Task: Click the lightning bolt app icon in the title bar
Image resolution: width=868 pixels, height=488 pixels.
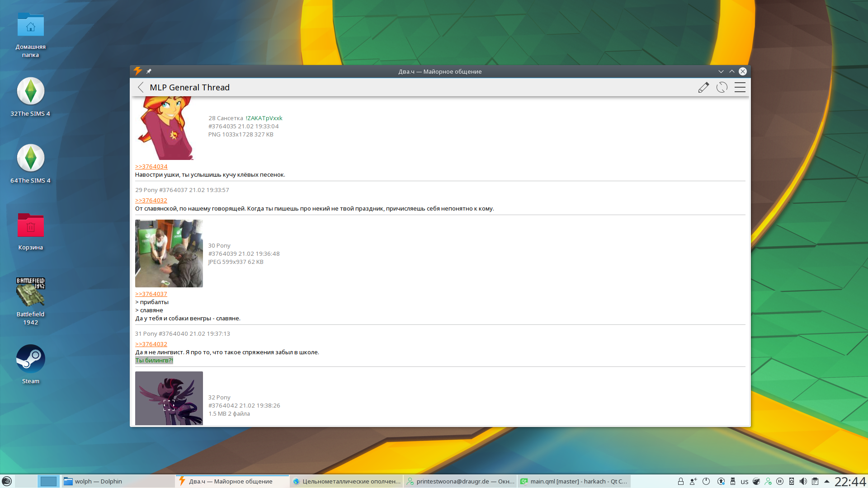Action: click(x=138, y=71)
